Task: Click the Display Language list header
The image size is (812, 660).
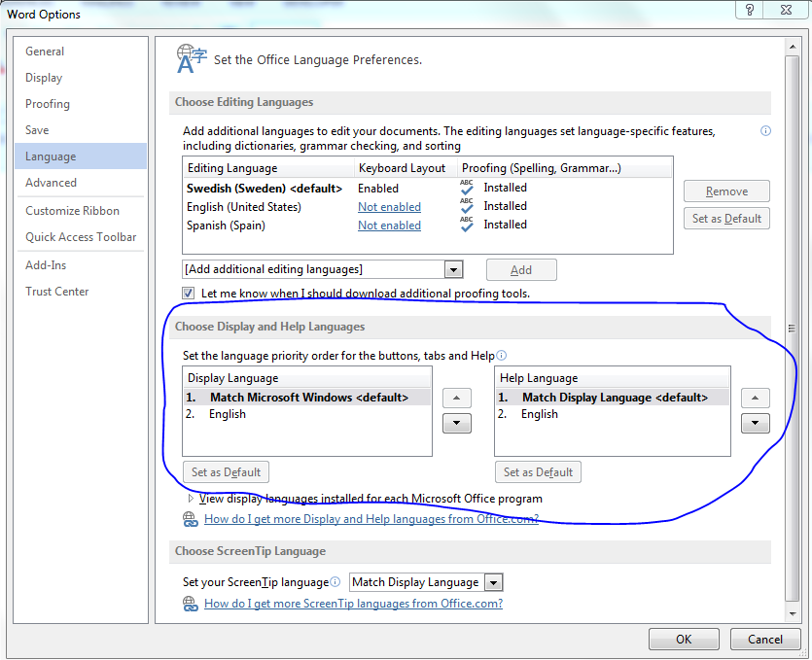Action: point(307,378)
